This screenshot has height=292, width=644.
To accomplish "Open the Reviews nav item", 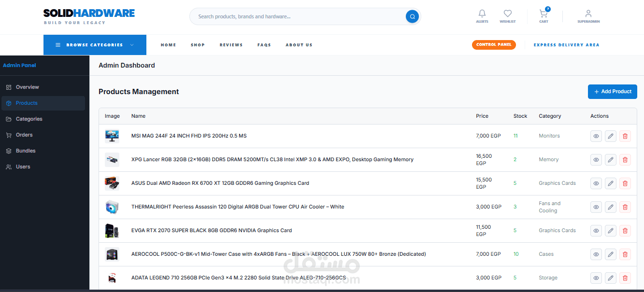I will tap(231, 45).
